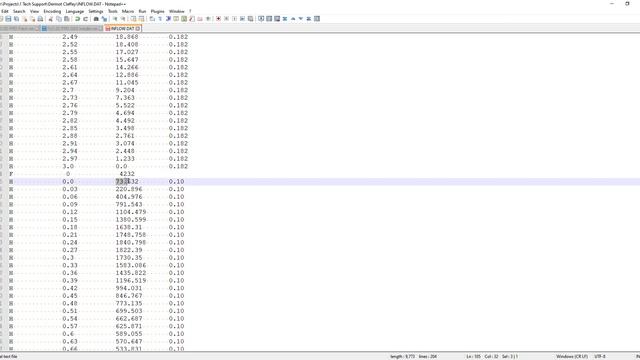The height and width of the screenshot is (360, 640).
Task: Click the Save file toolbar icon
Action: [x=8, y=19]
